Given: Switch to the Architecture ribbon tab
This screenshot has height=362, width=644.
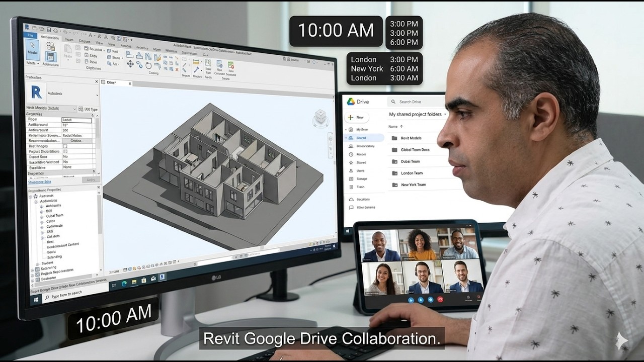Looking at the screenshot, I should pyautogui.click(x=49, y=38).
